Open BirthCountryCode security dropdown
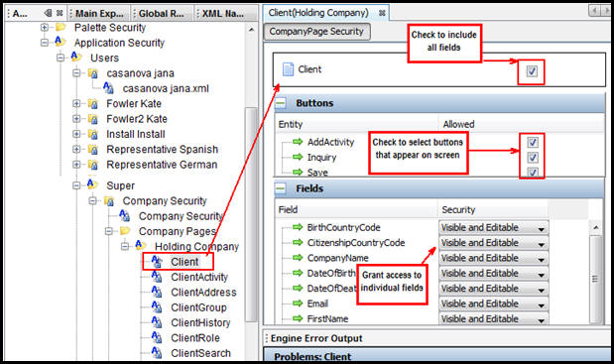Screen dimensions: 614x364 click(x=493, y=227)
